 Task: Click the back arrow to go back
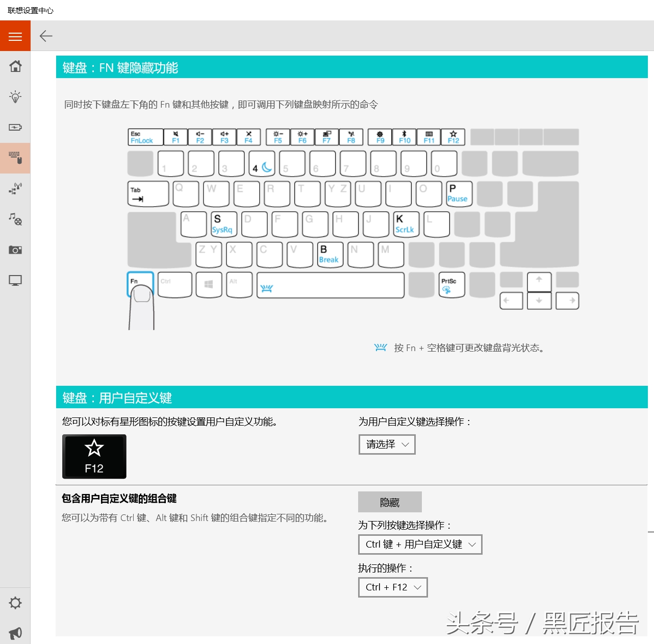point(45,36)
